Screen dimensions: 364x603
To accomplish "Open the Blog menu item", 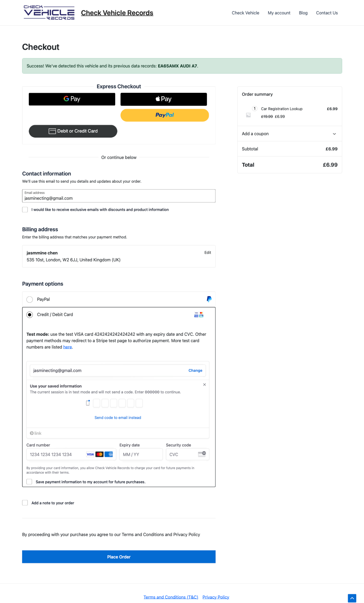I will 303,13.
